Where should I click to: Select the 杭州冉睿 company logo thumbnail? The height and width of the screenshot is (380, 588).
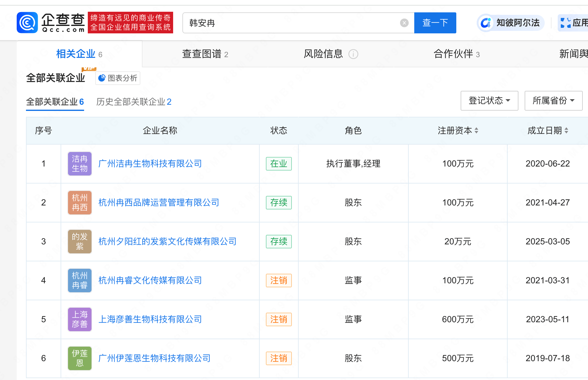[x=80, y=281]
